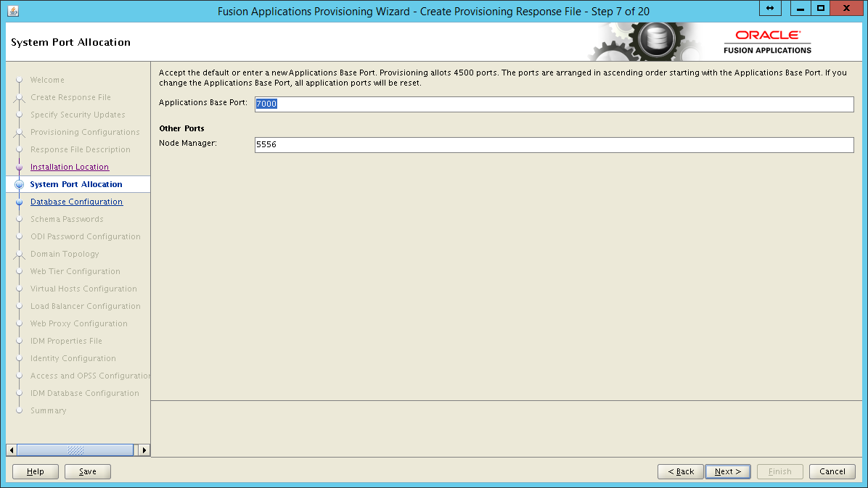This screenshot has width=868, height=488.
Task: Click the right arrow of sidebar scrollbar
Action: pyautogui.click(x=144, y=450)
